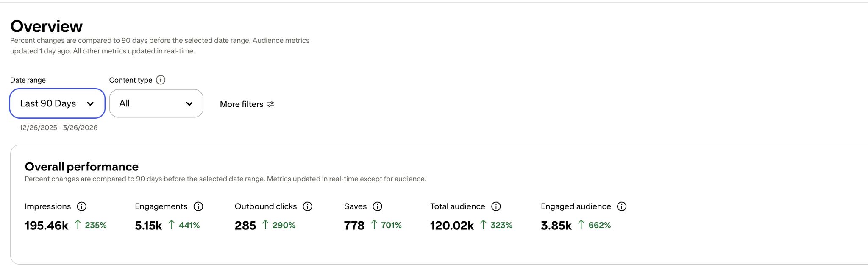Show info about the Impressions metric
The image size is (868, 265).
tap(82, 206)
